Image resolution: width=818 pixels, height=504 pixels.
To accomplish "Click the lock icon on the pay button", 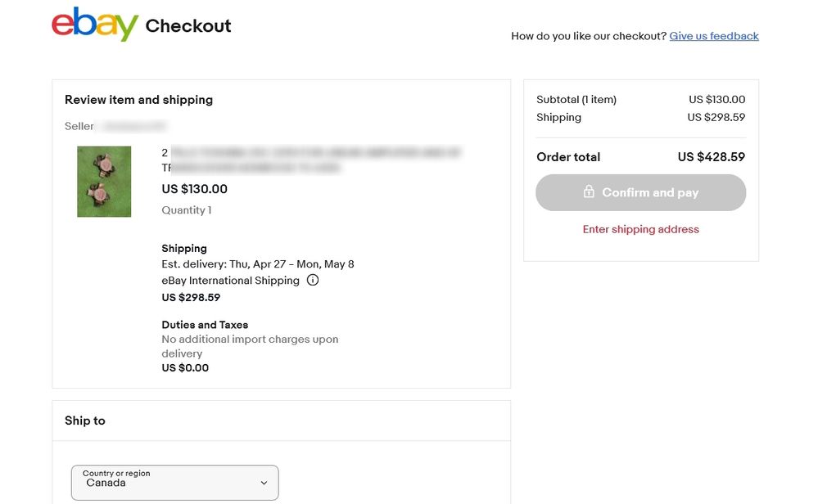I will point(588,192).
